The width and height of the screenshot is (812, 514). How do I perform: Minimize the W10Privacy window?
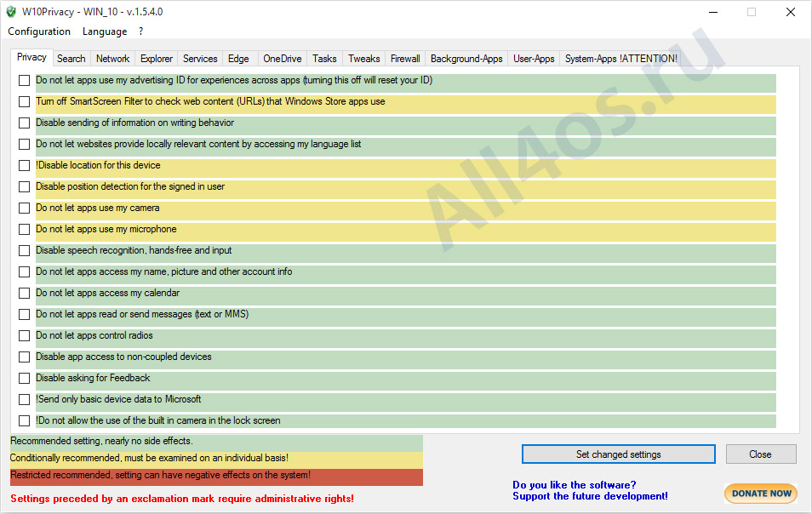coord(713,12)
